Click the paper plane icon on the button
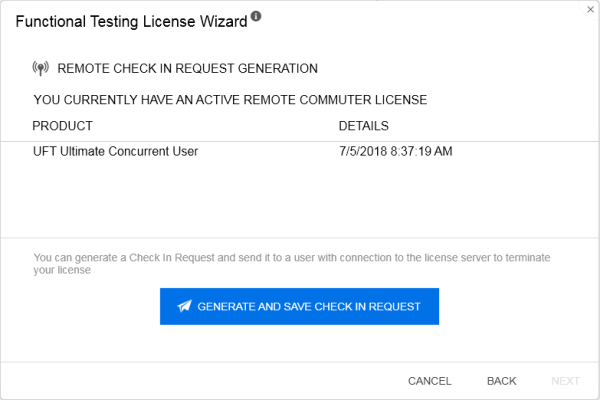 coord(184,306)
